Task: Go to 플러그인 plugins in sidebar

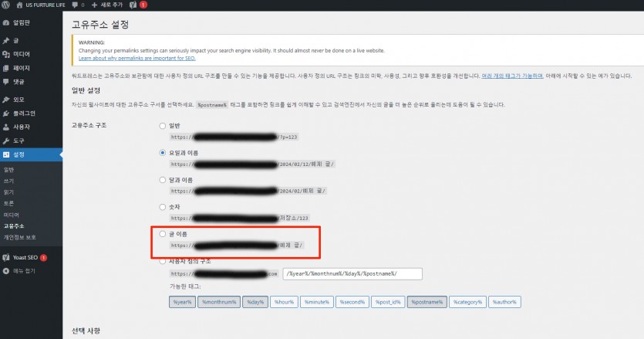Action: pos(22,113)
